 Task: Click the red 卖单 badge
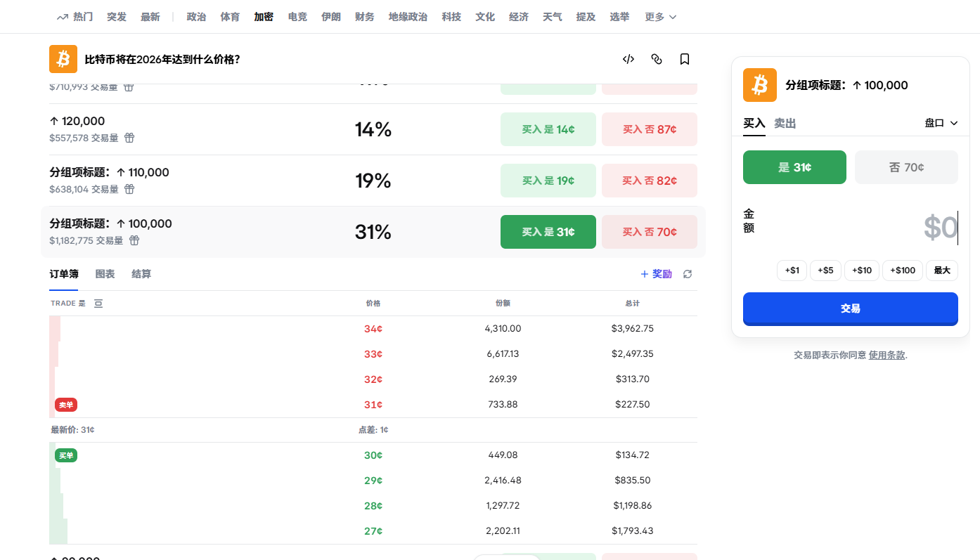pos(66,405)
